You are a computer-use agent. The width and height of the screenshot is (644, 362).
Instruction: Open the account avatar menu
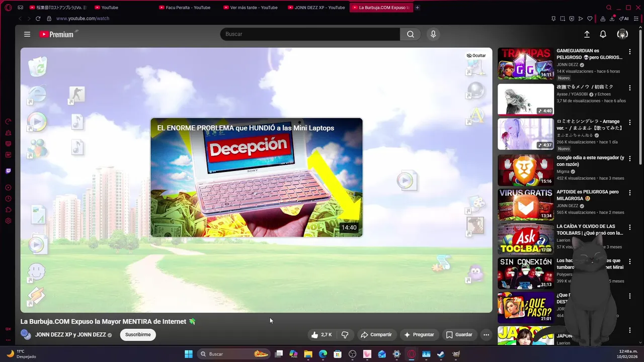point(622,34)
